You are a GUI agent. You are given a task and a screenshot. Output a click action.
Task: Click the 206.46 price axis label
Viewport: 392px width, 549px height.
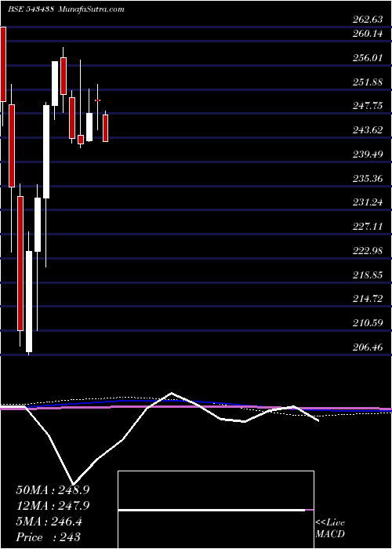(368, 347)
